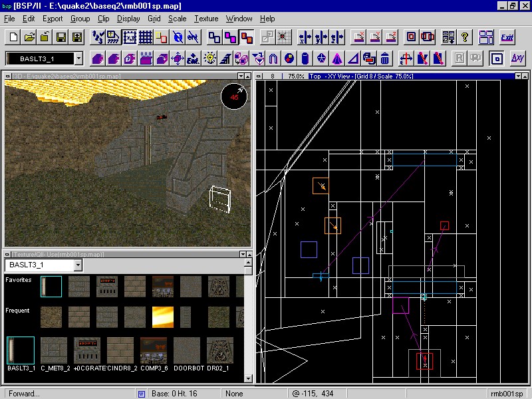The image size is (532, 399).
Task: Click the window layout arrangement icon
Action: pyautogui.click(x=486, y=37)
